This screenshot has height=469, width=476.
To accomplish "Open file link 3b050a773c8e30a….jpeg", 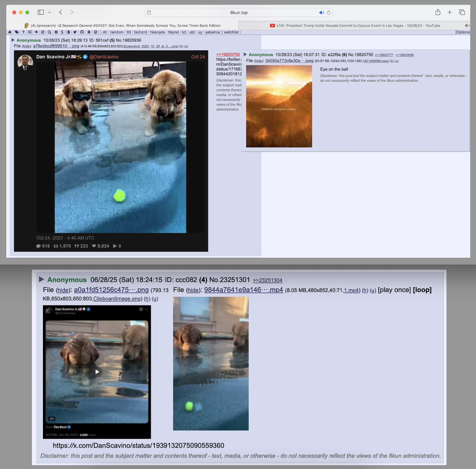I will pyautogui.click(x=289, y=61).
